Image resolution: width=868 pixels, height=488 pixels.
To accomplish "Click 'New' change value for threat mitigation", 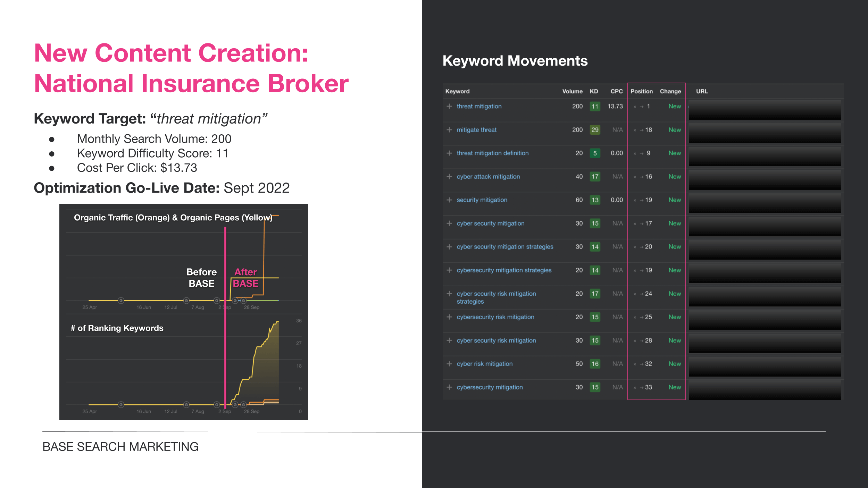I will (675, 106).
